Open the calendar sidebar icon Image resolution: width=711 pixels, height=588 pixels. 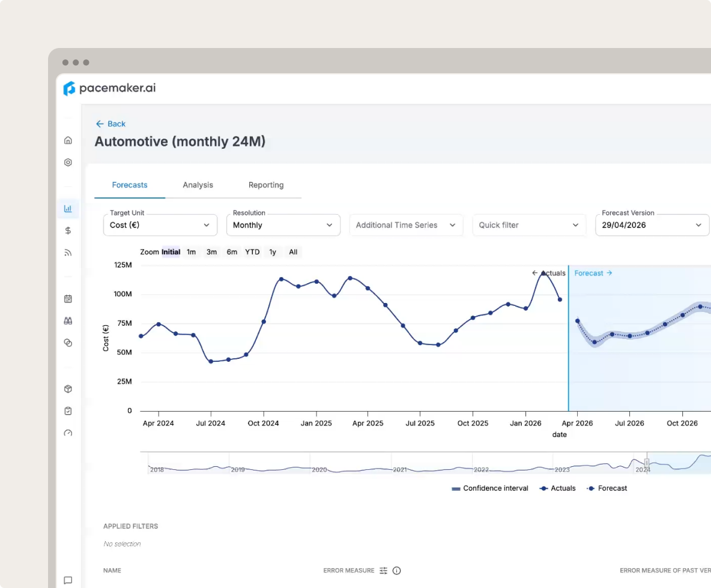point(68,299)
